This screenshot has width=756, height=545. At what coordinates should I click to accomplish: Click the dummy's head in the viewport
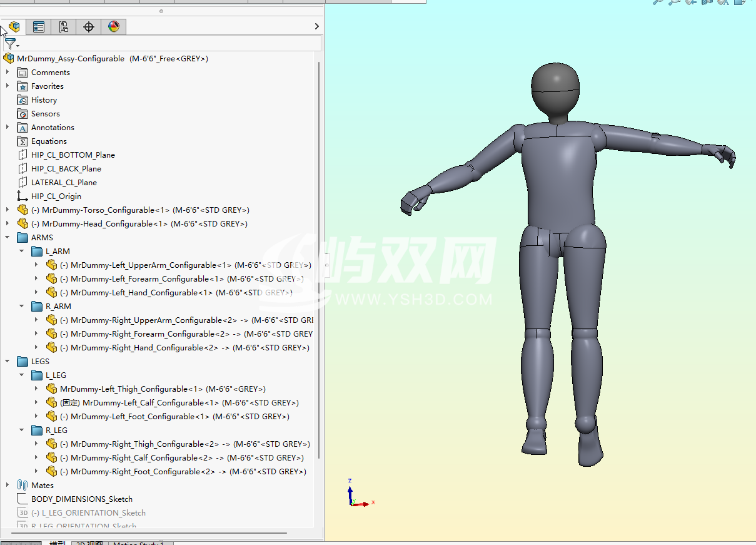(555, 87)
